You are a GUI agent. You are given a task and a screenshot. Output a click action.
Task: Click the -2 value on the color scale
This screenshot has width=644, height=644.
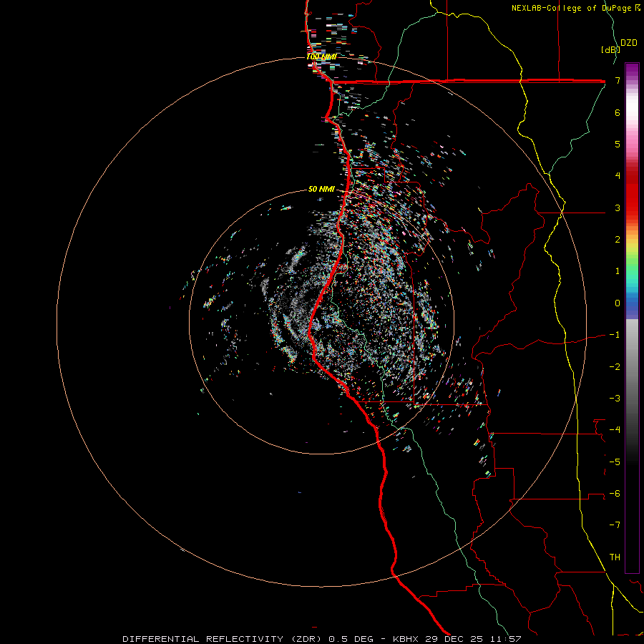tap(615, 367)
